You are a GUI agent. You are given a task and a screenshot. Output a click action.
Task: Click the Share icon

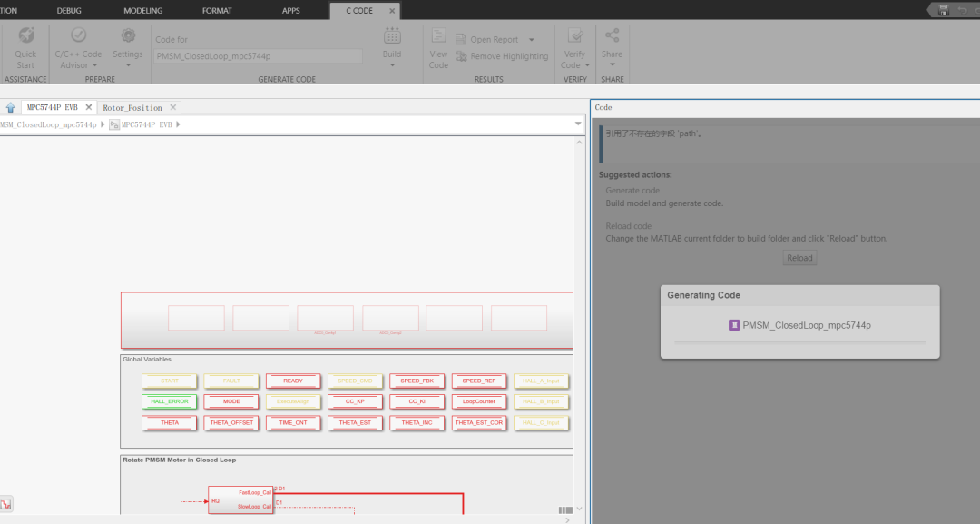pyautogui.click(x=612, y=35)
